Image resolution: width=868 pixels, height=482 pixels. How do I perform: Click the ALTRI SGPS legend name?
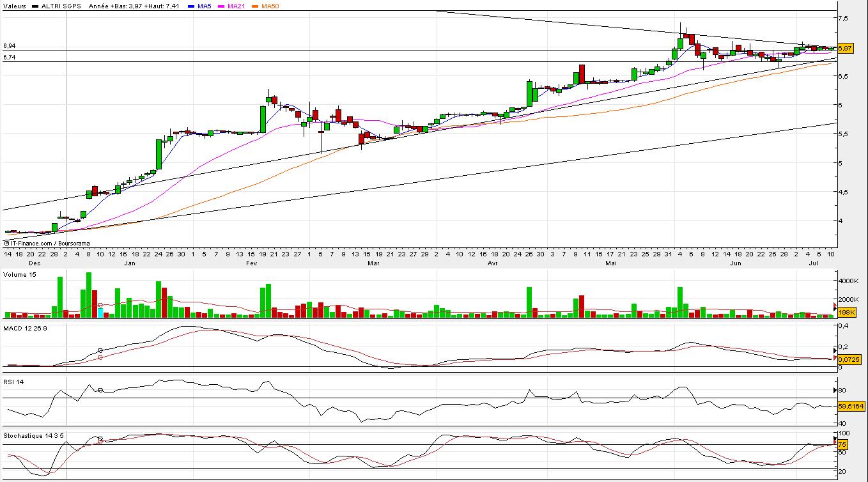coord(61,6)
